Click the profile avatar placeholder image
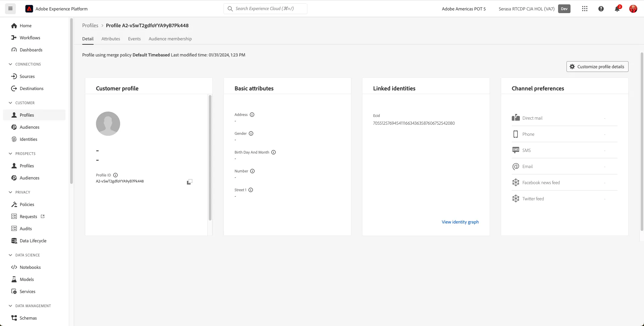The width and height of the screenshot is (644, 326). coord(108,124)
